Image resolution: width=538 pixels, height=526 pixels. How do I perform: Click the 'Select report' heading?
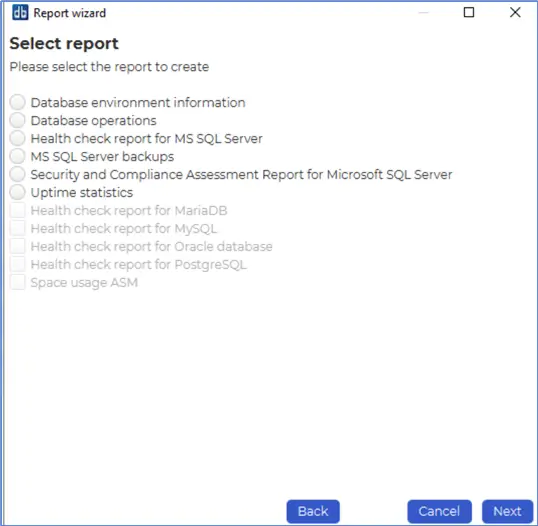point(64,44)
